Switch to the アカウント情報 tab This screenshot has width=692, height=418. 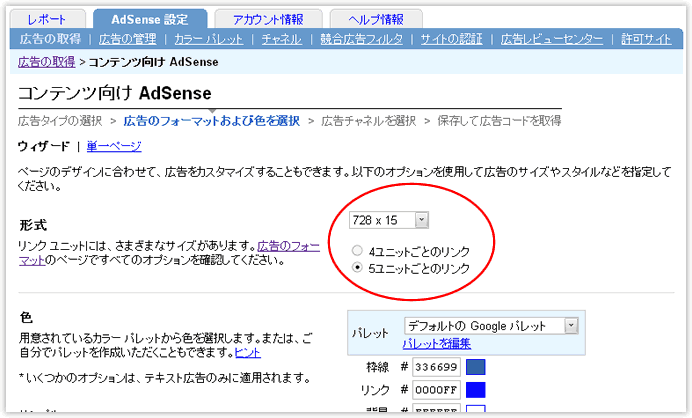click(x=269, y=19)
